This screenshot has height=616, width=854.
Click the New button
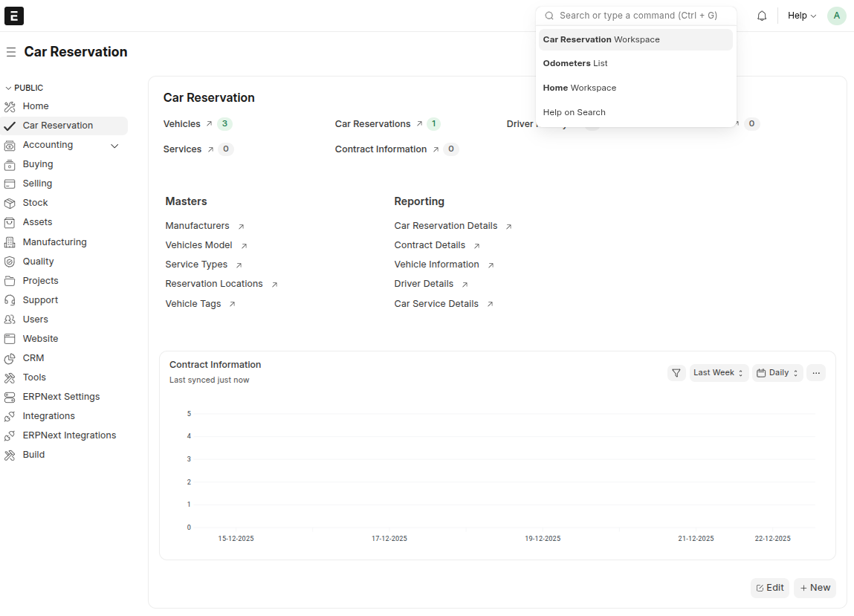815,589
